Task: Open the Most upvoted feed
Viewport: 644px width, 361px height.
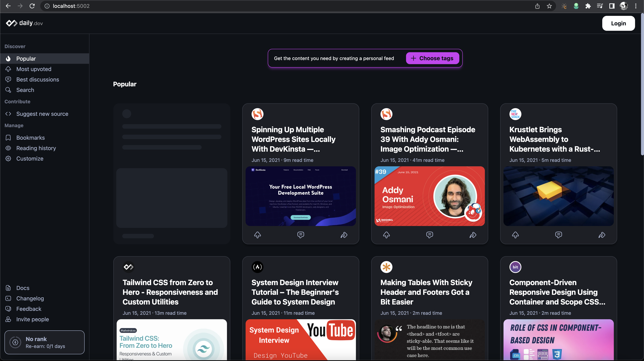Action: (34, 69)
